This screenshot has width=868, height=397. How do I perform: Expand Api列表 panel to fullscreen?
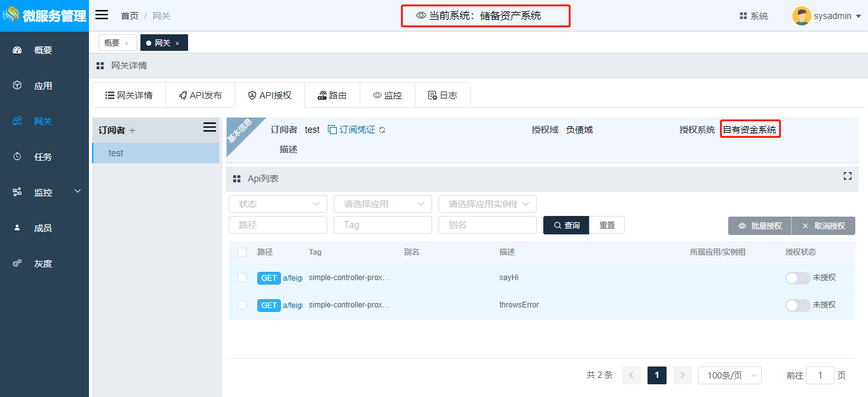click(x=847, y=176)
